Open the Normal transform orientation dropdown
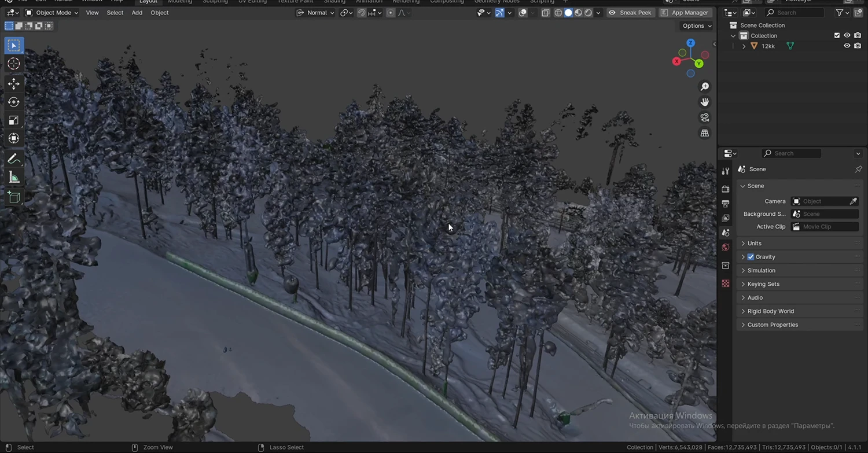 click(x=315, y=13)
